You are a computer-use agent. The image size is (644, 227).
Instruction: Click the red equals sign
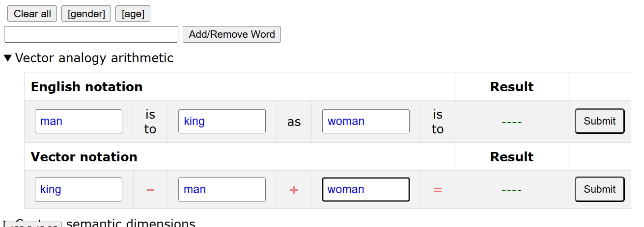pyautogui.click(x=437, y=190)
